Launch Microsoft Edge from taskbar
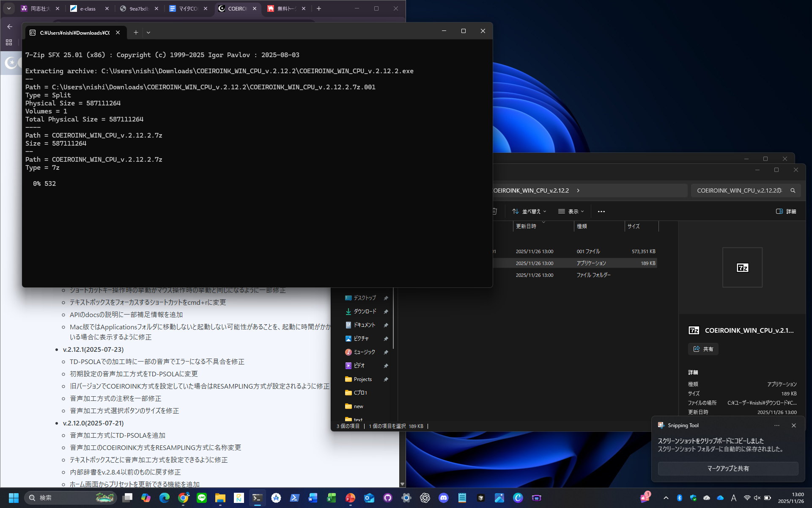Screen dimensions: 812x508 [165, 498]
